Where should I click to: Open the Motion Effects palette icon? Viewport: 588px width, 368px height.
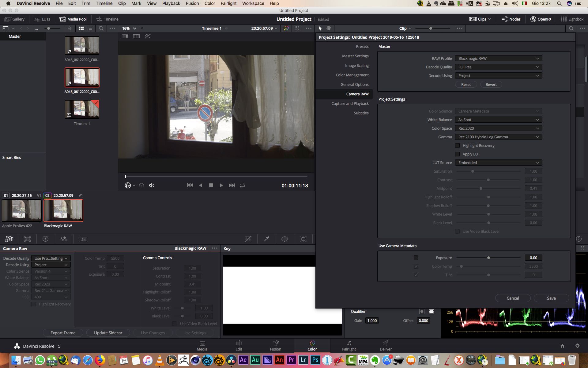tap(82, 239)
